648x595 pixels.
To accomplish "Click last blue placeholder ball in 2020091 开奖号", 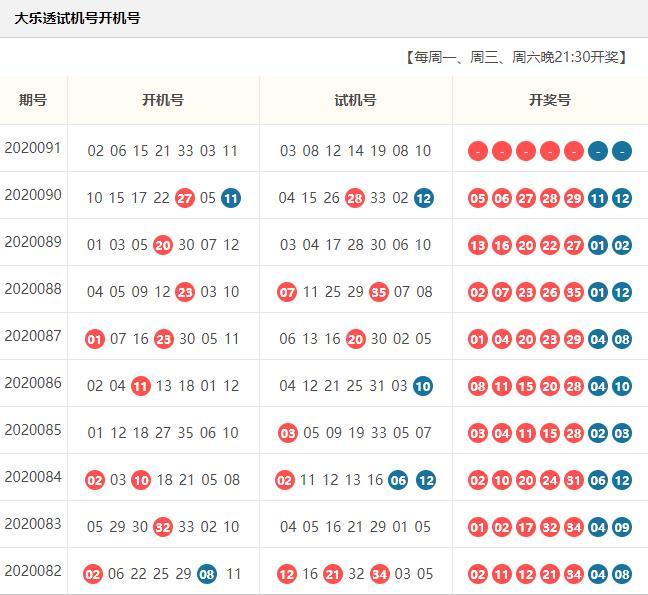I will 622,151.
